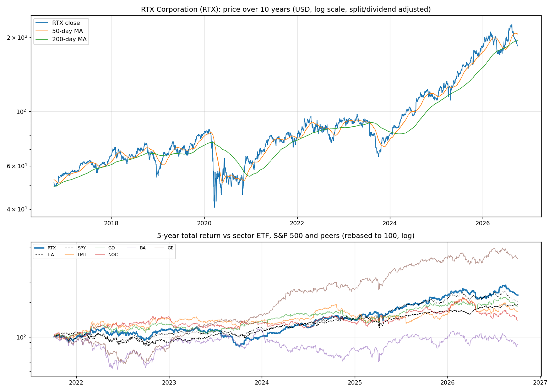Click the 5-year total return chart title
Viewport: 554px width, 392px height.
click(286, 236)
